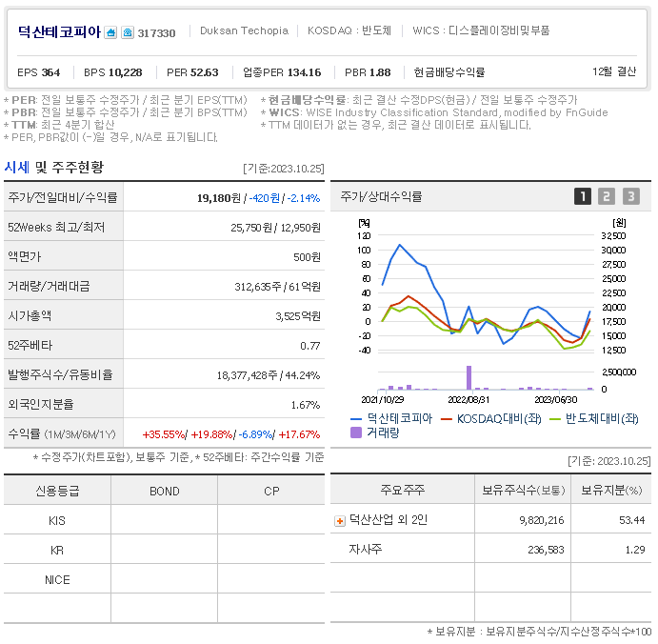Select the trading volume 312,635주 value

[258, 287]
